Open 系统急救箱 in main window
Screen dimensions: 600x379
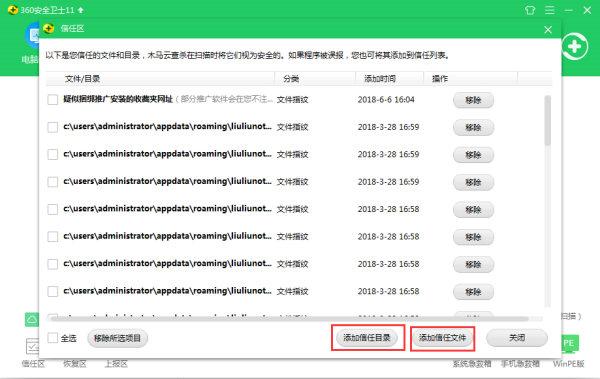point(472,364)
